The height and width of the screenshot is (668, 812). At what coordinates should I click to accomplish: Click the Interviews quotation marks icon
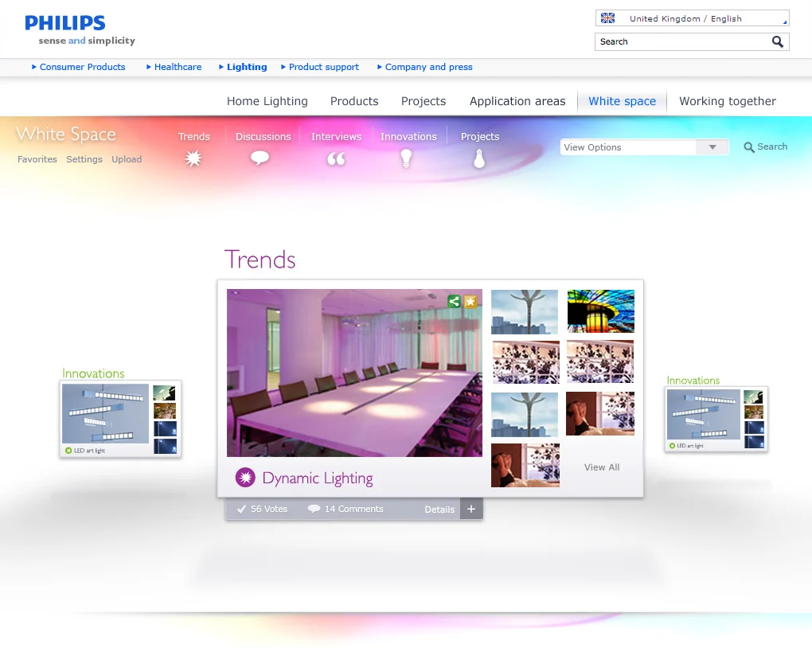(x=336, y=158)
